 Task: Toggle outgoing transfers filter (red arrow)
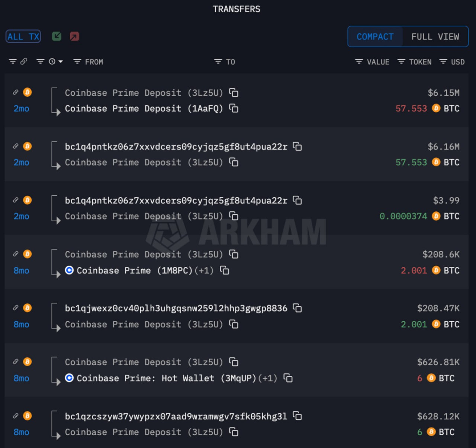click(74, 36)
